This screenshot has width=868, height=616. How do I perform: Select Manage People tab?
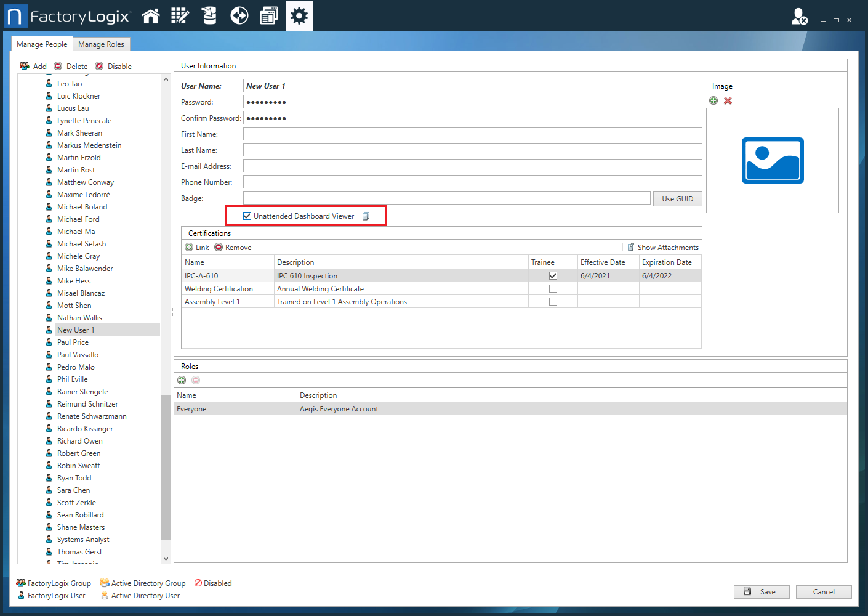(x=42, y=44)
